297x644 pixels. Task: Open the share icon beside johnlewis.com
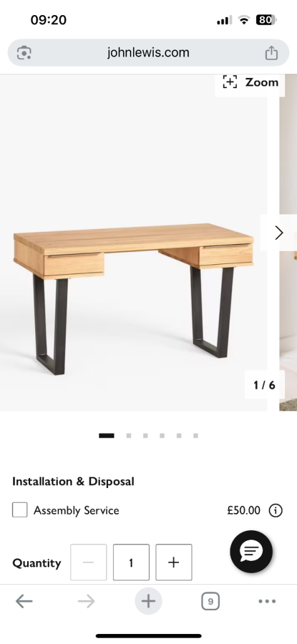(x=271, y=53)
